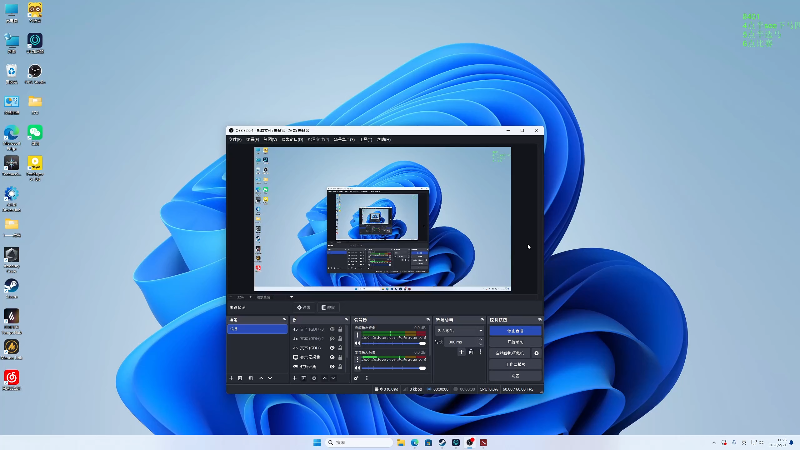Click the Filters button above Sources panel

[327, 307]
